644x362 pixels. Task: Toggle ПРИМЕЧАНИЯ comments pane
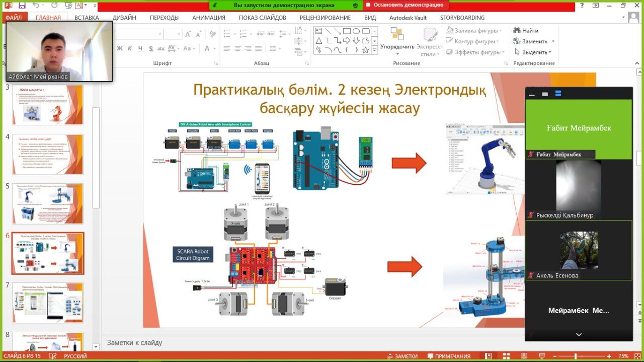[x=448, y=356]
